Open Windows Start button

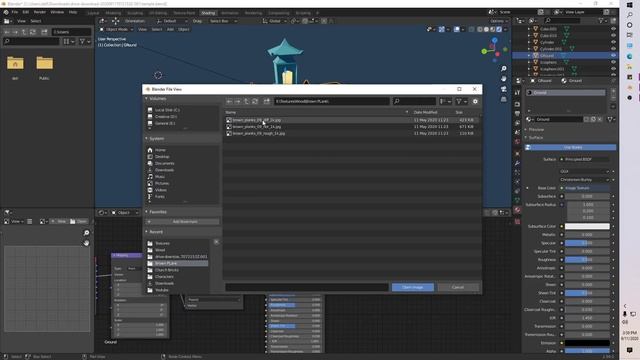(630, 4)
